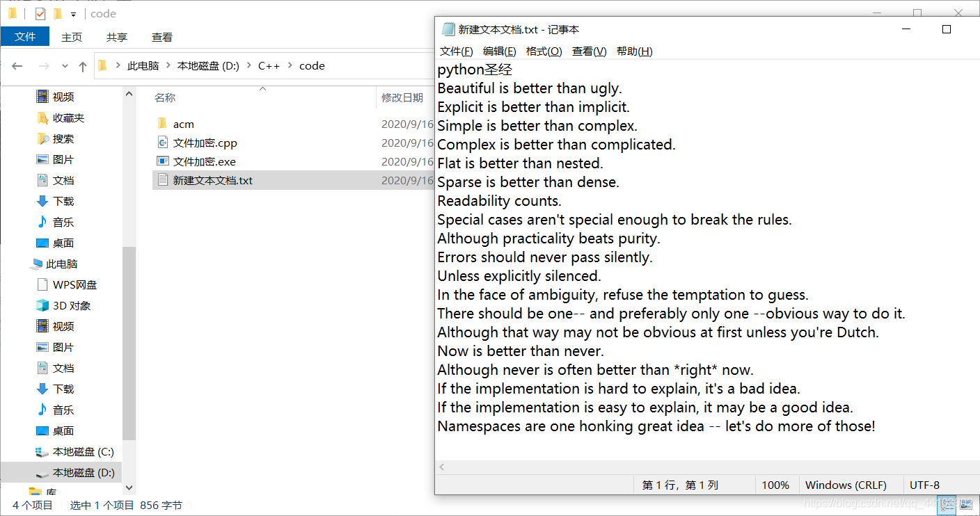The height and width of the screenshot is (516, 980).
Task: Open 库 at the bottom of navigation pane
Action: coord(52,492)
